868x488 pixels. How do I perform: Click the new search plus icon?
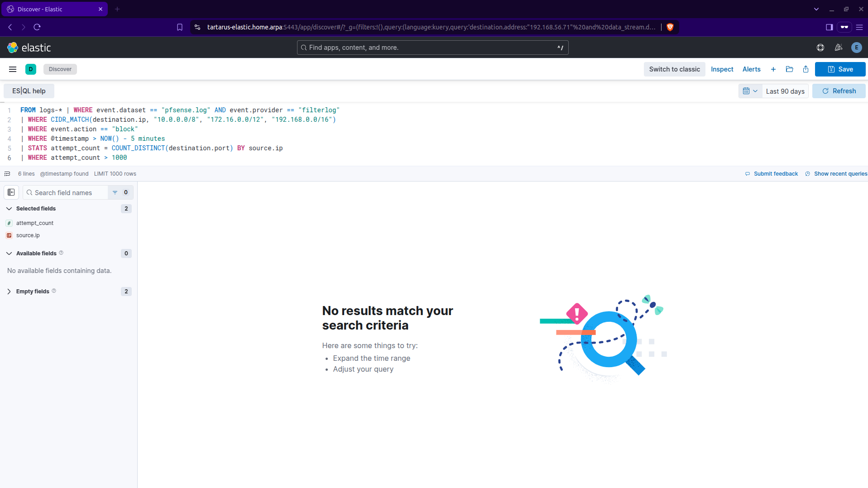773,69
